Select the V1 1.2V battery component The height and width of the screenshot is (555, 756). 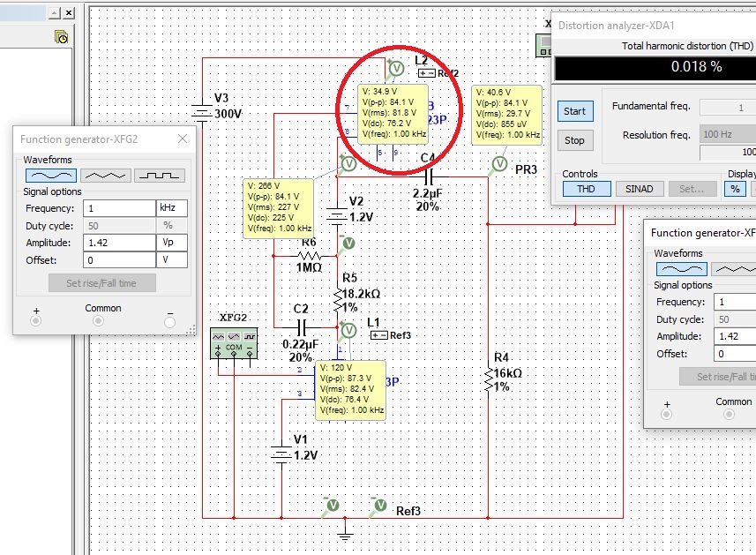coord(281,454)
